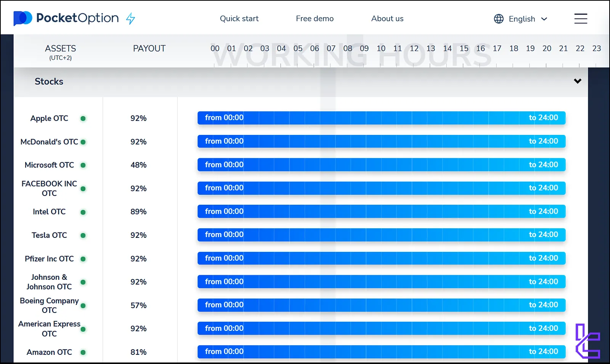Image resolution: width=610 pixels, height=364 pixels.
Task: Click the 92% payout for Apple OTC
Action: 138,118
